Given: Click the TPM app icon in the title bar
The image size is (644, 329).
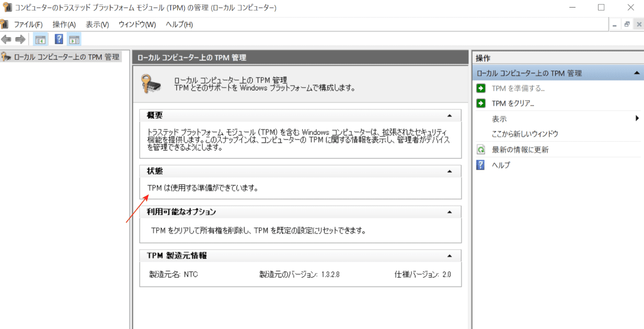Looking at the screenshot, I should tap(7, 7).
